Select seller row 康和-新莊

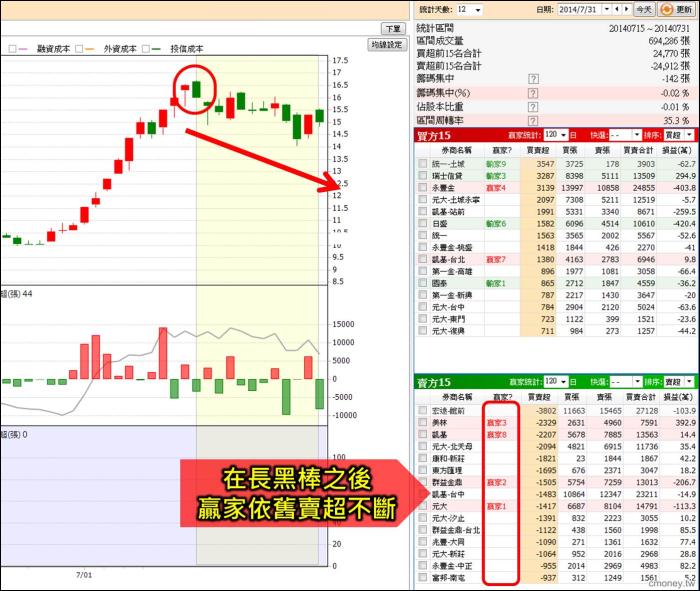(557, 458)
